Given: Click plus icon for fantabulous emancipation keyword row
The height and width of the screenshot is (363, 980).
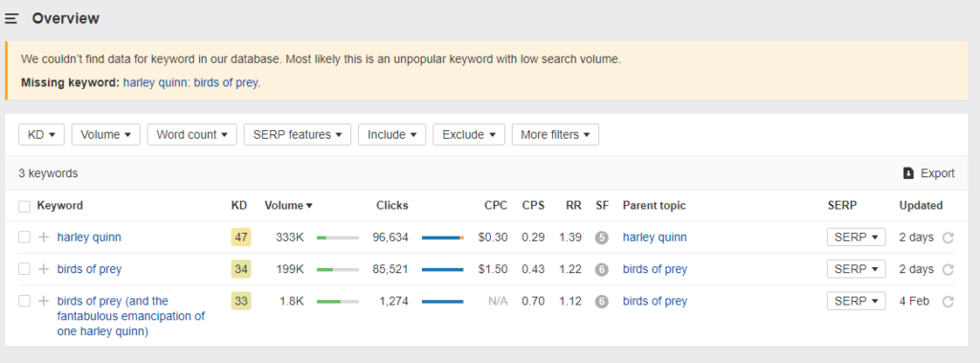Looking at the screenshot, I should tap(44, 301).
